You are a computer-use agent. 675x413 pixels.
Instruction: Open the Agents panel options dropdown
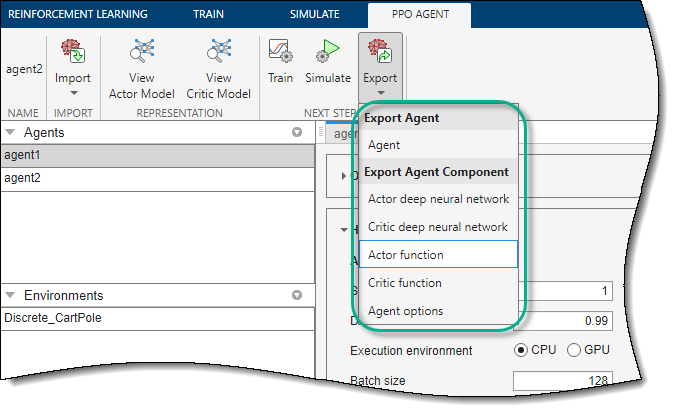point(296,132)
